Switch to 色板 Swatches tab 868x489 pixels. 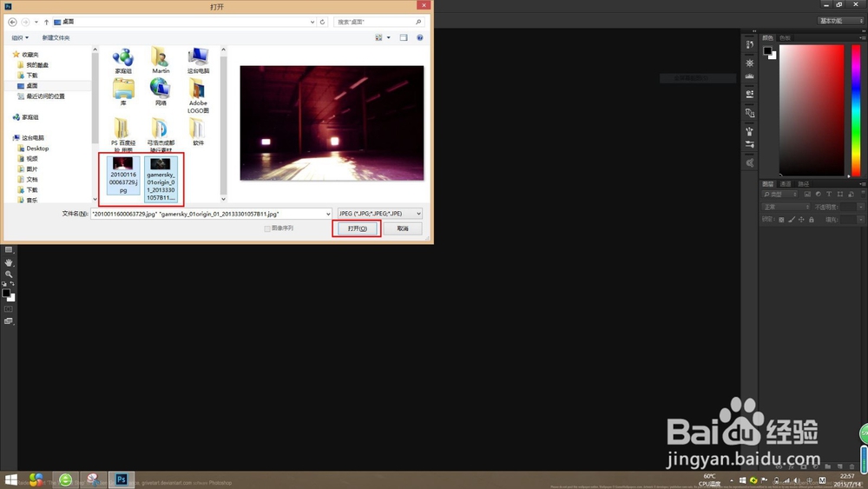click(785, 37)
